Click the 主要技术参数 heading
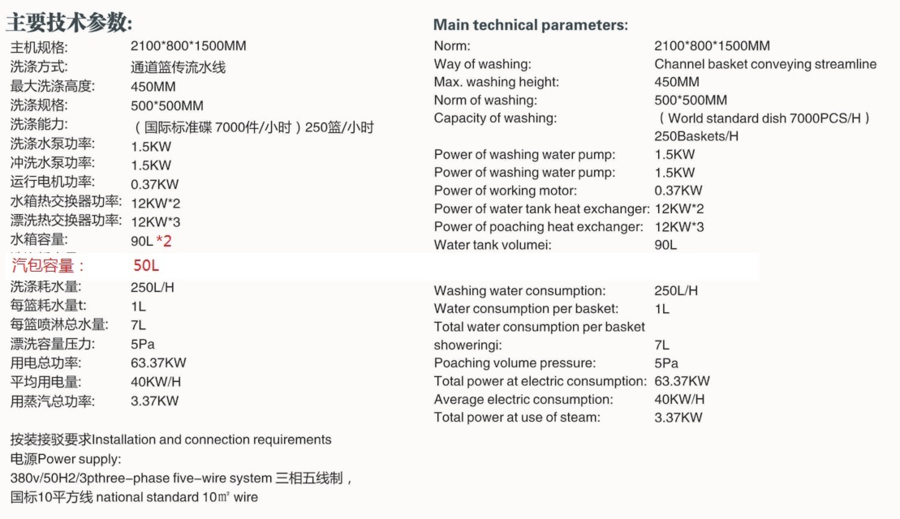 [x=69, y=22]
